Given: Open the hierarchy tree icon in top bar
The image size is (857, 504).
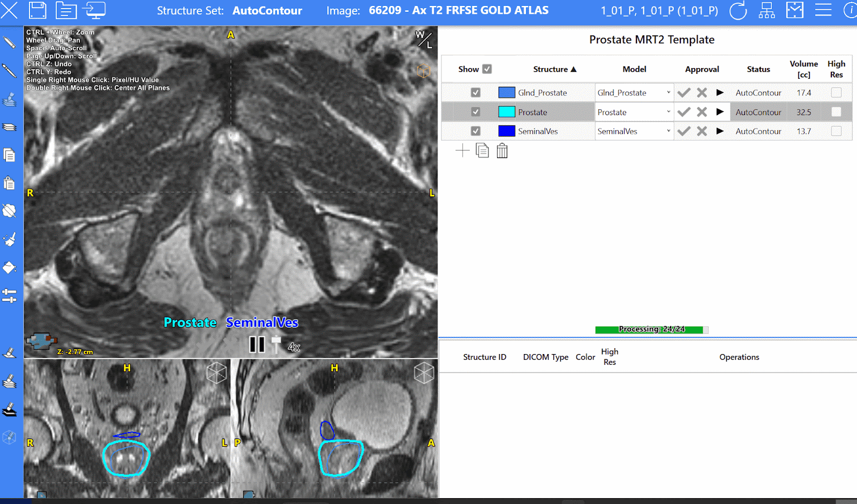Looking at the screenshot, I should click(766, 10).
